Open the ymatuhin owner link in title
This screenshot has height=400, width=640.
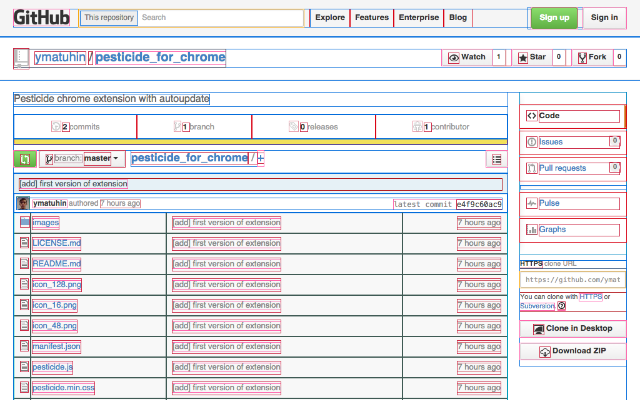point(60,57)
